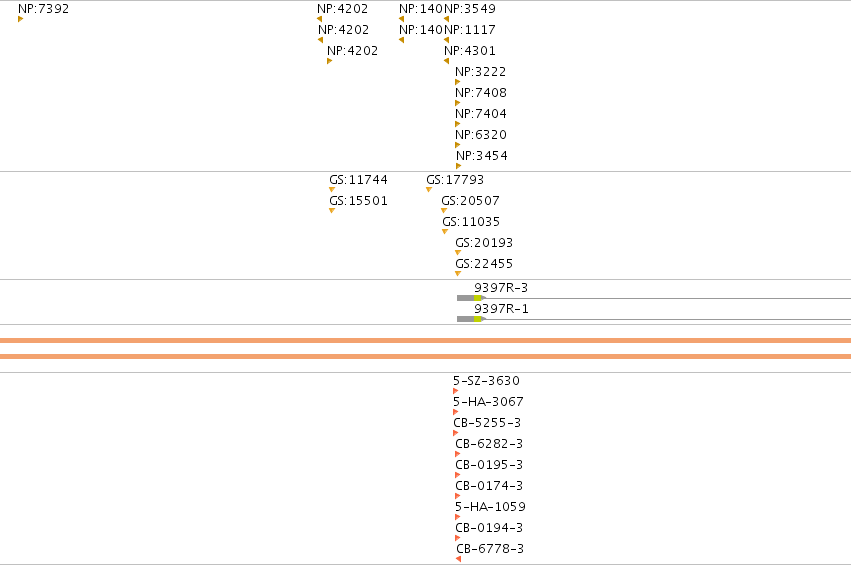Select the GS:20507 label
The height and width of the screenshot is (565, 851).
click(x=471, y=201)
